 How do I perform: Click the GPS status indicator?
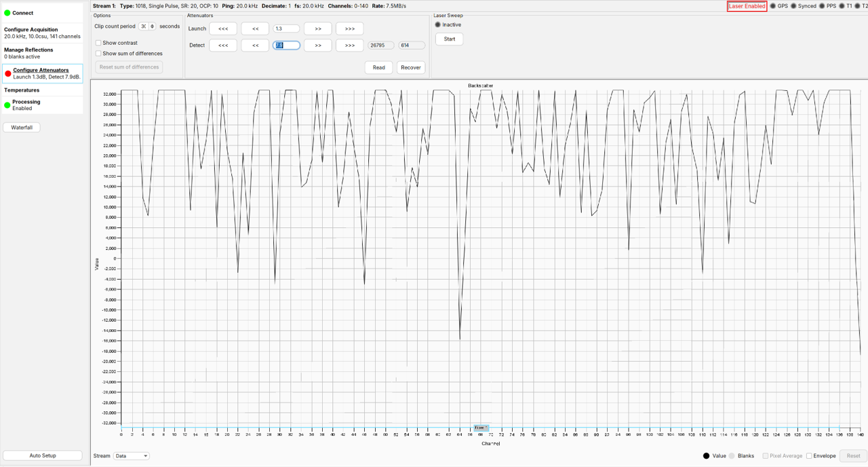pyautogui.click(x=772, y=5)
